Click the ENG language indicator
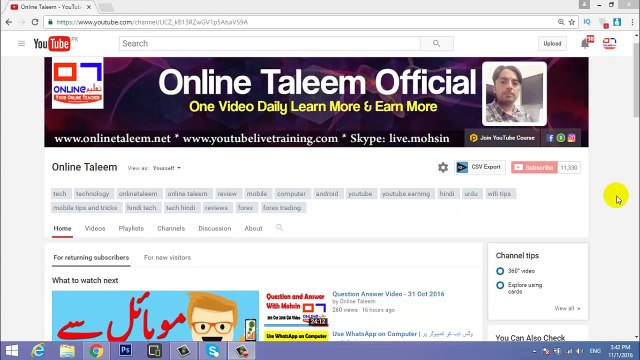Screen dimensions: 640x360 pos(595,351)
